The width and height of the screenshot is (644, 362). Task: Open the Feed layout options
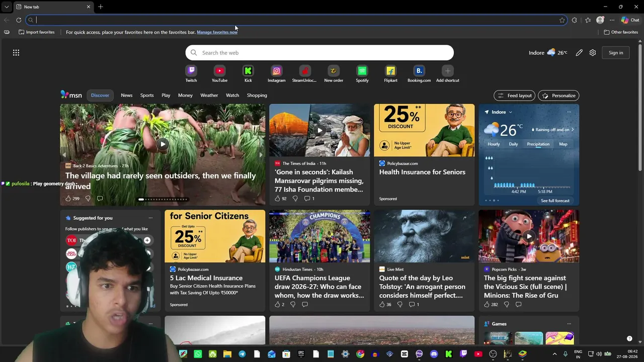click(514, 96)
